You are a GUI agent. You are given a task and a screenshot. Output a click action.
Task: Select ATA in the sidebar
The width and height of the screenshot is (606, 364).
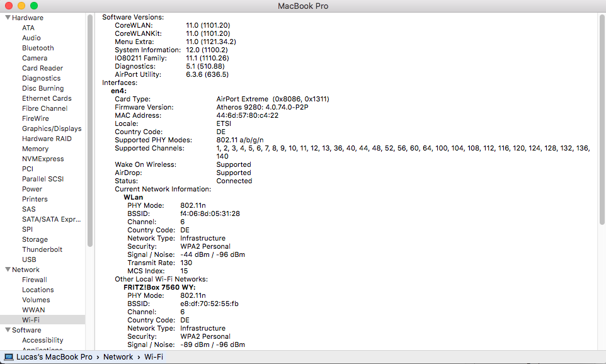[28, 28]
